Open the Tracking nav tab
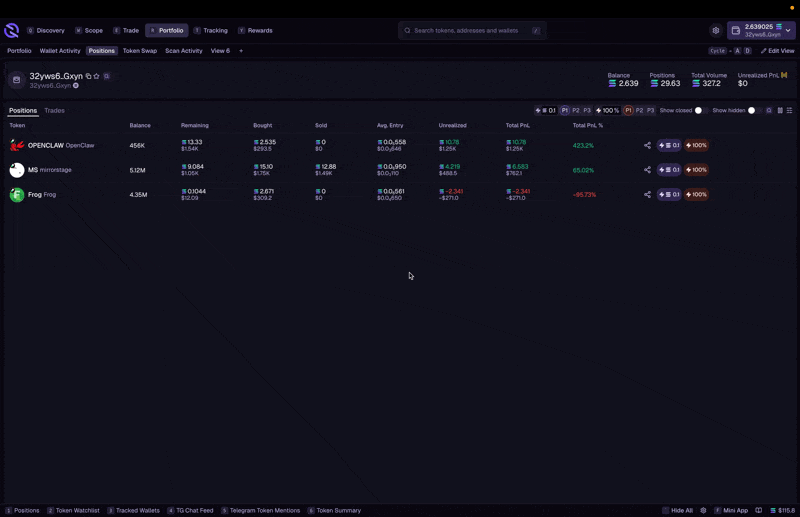Screen dimensions: 800x517 tap(211, 31)
